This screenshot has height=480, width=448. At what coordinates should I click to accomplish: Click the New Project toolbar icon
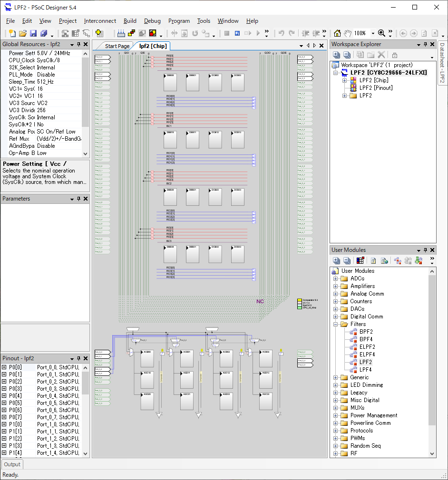click(12, 33)
